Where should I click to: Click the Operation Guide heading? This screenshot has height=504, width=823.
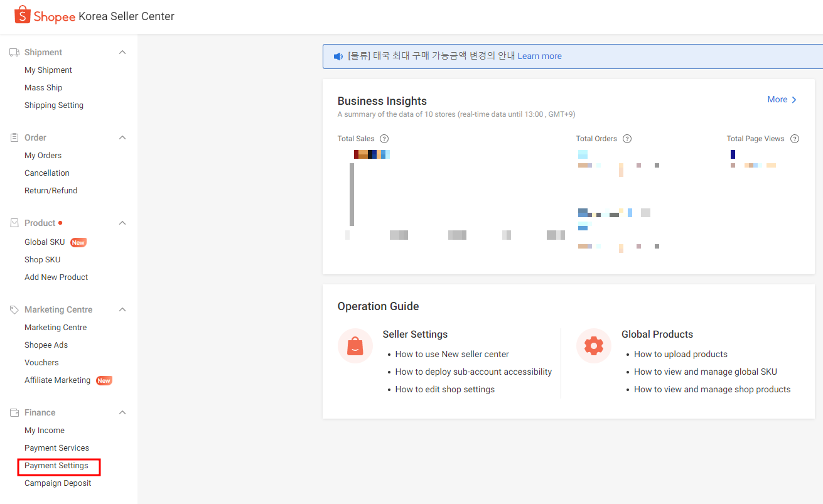pyautogui.click(x=379, y=306)
